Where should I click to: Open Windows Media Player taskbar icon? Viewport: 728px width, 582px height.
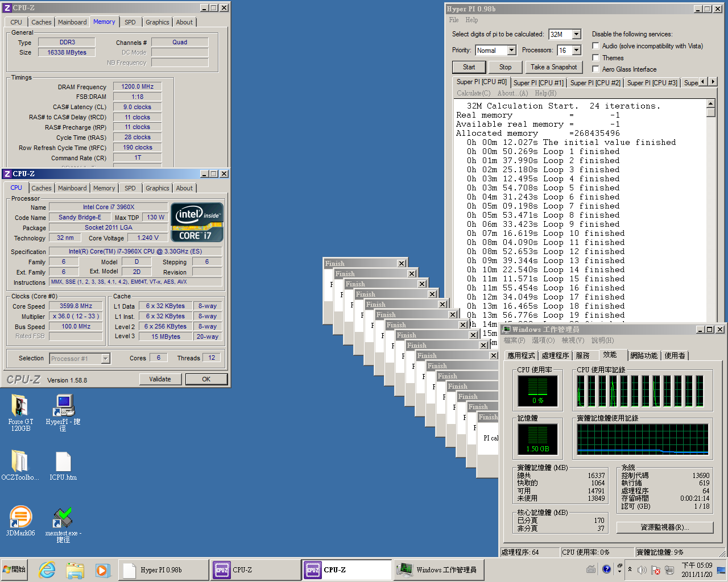102,569
